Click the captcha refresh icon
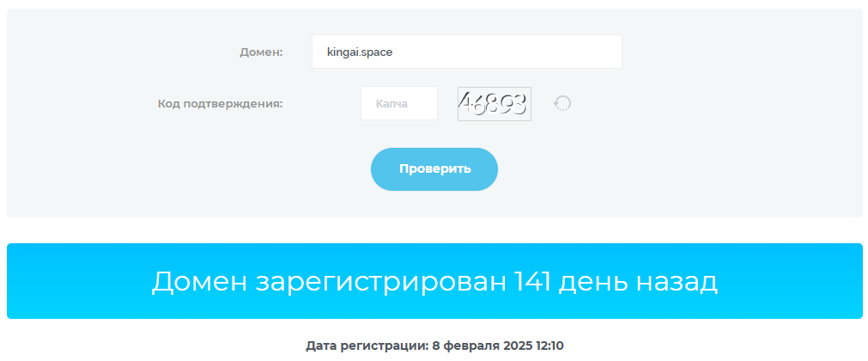Screen dimensions: 868x361 tap(562, 103)
